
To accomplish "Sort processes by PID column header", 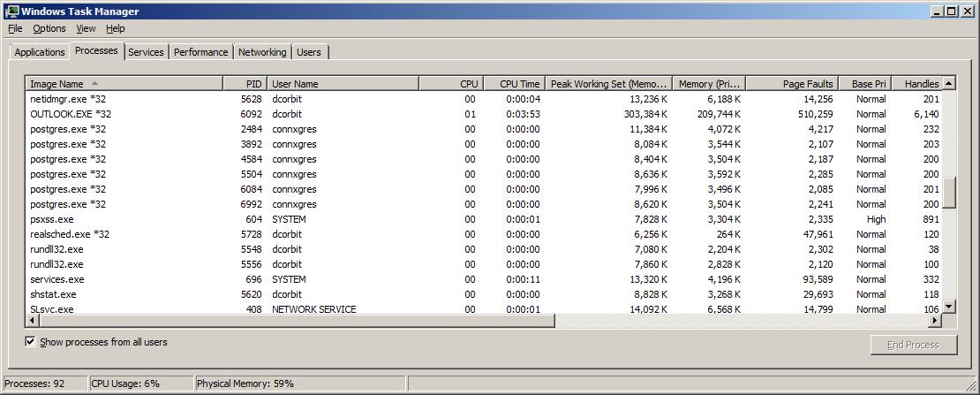I will pos(245,84).
